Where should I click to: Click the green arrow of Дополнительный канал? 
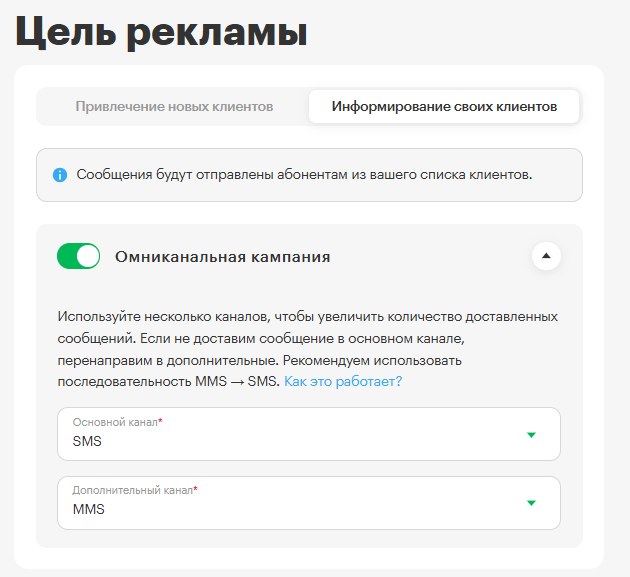531,503
